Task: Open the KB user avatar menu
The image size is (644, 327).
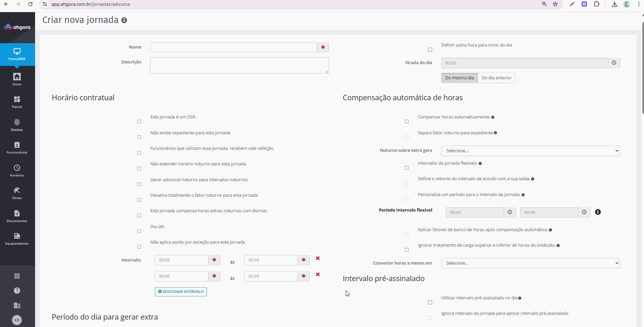Action: point(17,320)
